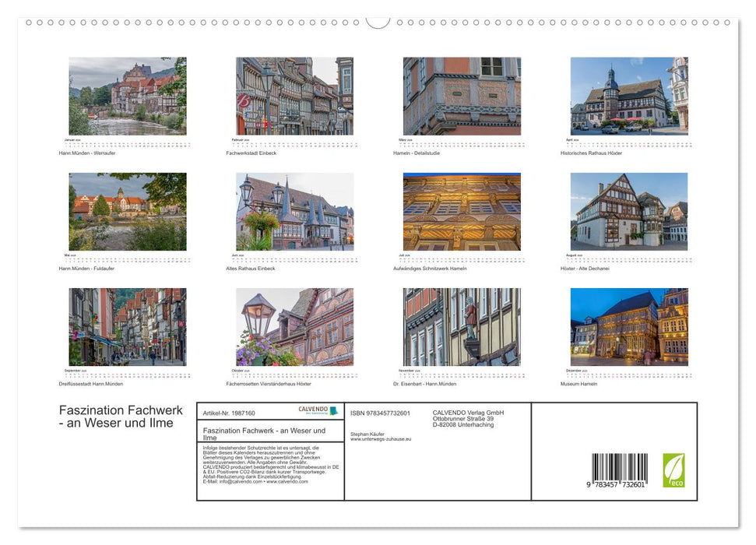Screen dimensions: 756x545
Task: Click the Dreiflüssestadt Hann Münden caption
Action: click(x=90, y=383)
